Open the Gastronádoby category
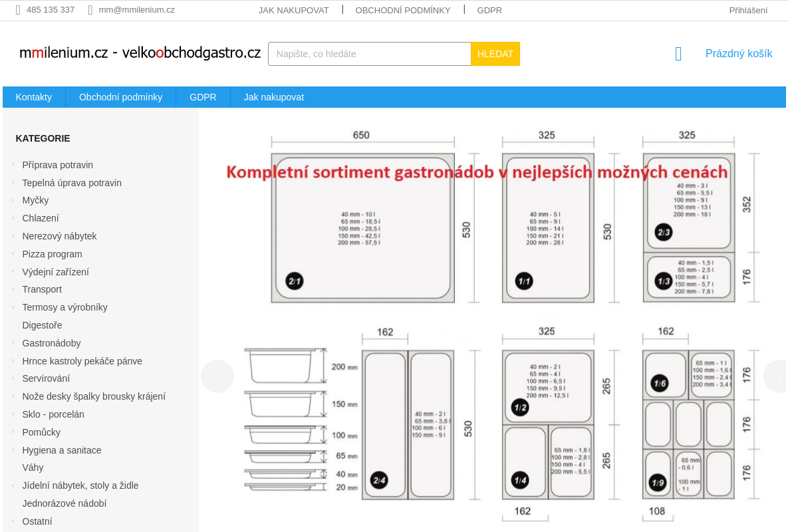 click(51, 342)
